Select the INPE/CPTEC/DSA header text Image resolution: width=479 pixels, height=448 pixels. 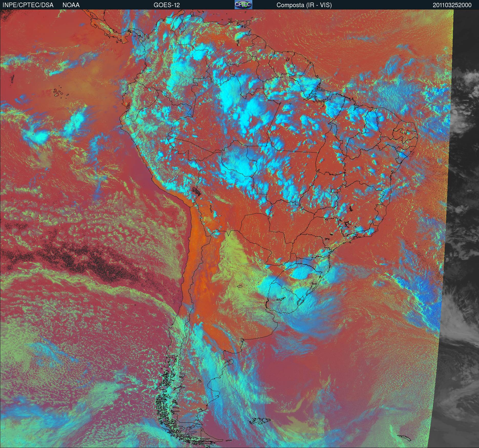tap(28, 5)
